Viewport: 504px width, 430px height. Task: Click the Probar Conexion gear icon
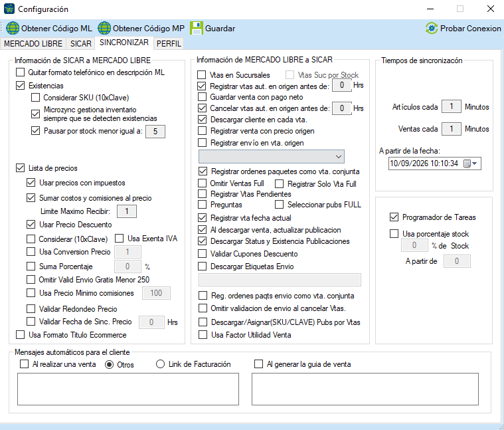(x=432, y=29)
